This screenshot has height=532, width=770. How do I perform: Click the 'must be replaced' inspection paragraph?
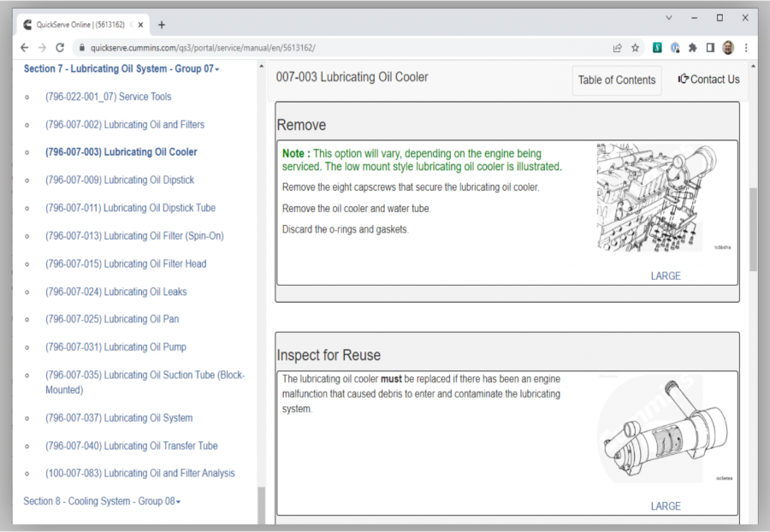(421, 394)
